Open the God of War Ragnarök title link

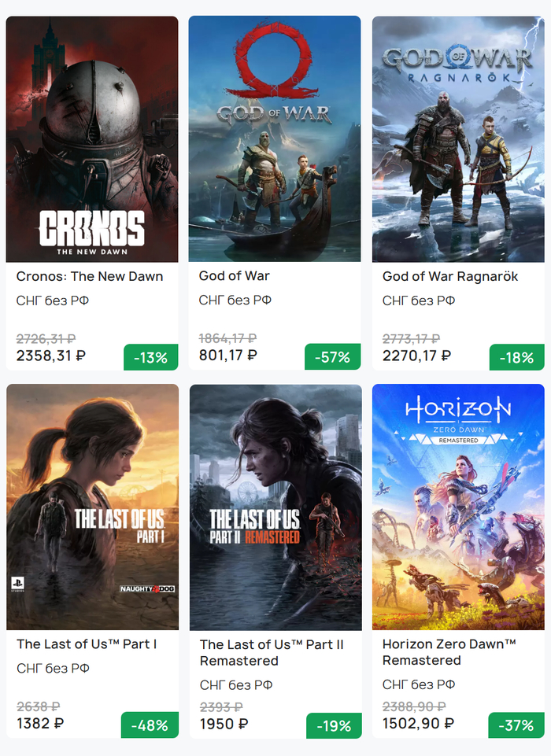click(450, 276)
